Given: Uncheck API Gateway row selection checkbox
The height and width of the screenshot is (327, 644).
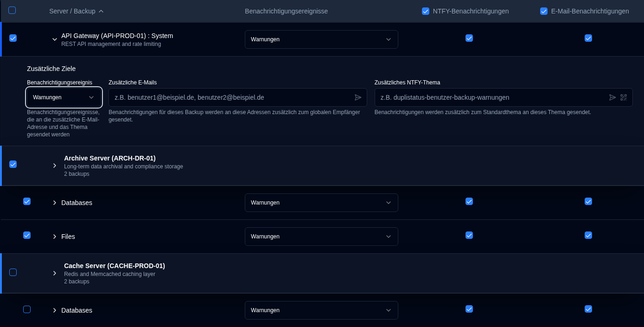Looking at the screenshot, I should pos(13,38).
